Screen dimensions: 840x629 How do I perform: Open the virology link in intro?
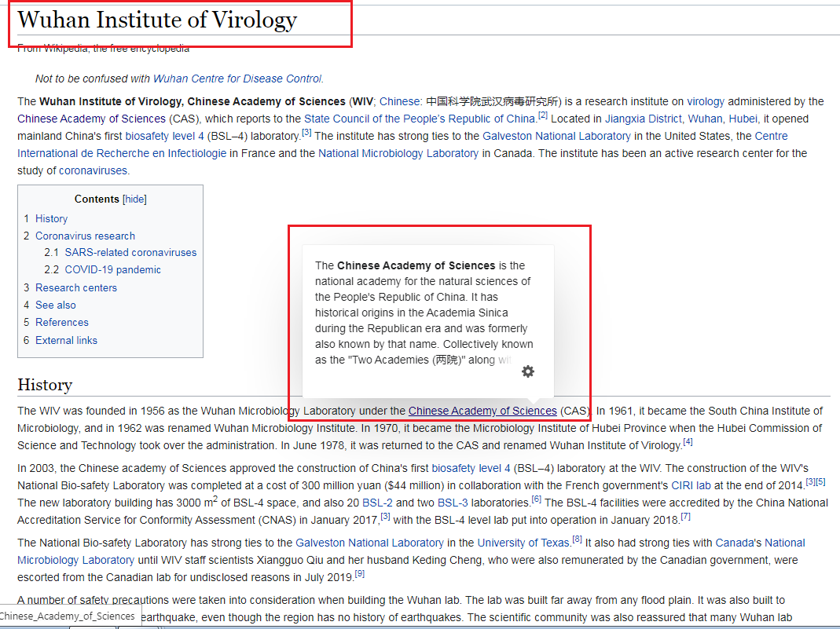(x=706, y=101)
